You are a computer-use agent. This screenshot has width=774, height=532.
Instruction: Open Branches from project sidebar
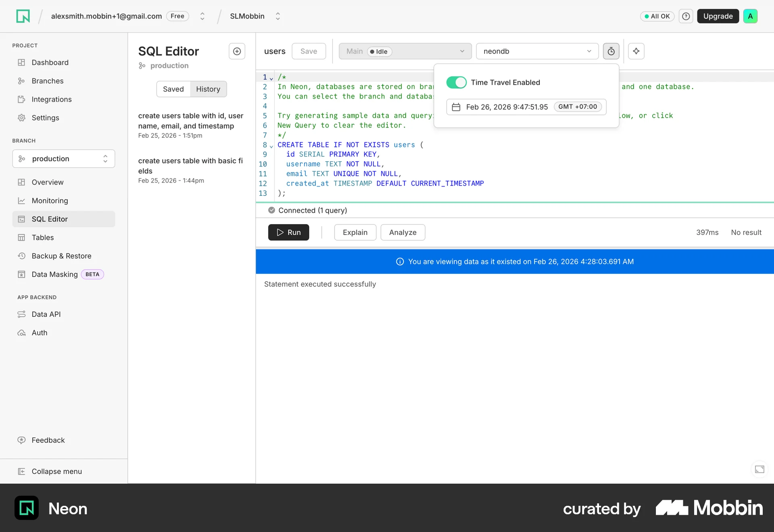(x=48, y=81)
